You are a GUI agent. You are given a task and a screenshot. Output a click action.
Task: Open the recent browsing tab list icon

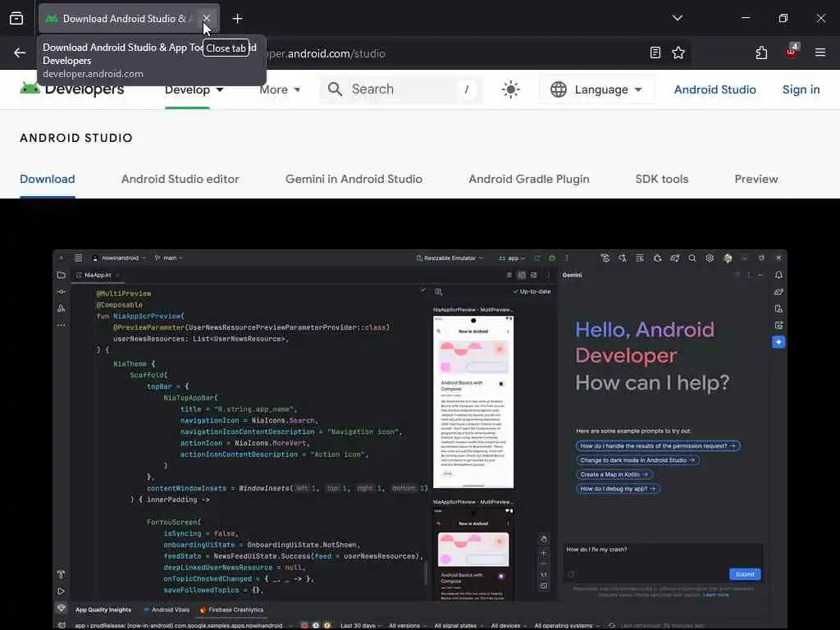pos(16,19)
